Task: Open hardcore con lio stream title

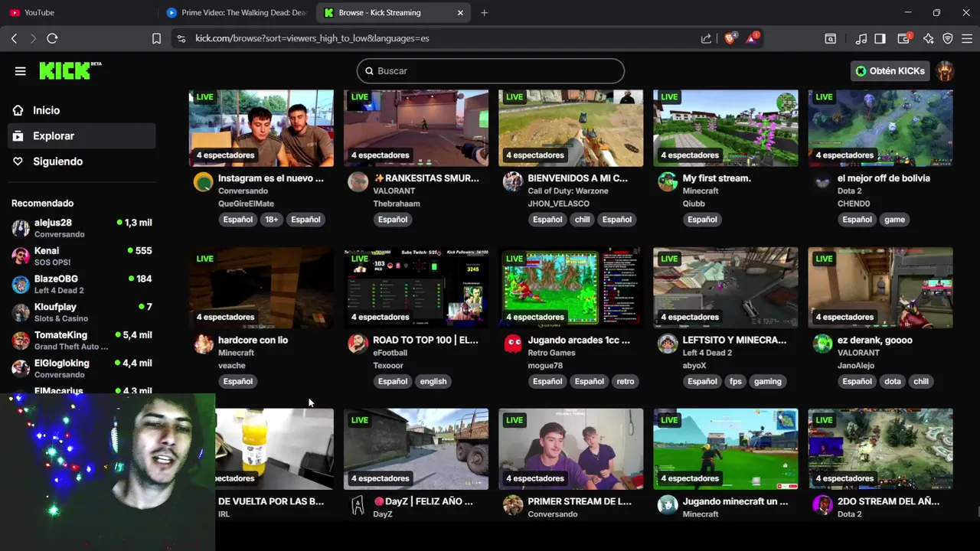Action: pyautogui.click(x=253, y=340)
